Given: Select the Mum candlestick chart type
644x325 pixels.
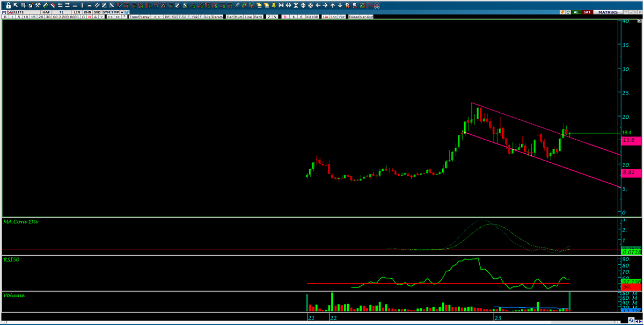Looking at the screenshot, I should (238, 17).
